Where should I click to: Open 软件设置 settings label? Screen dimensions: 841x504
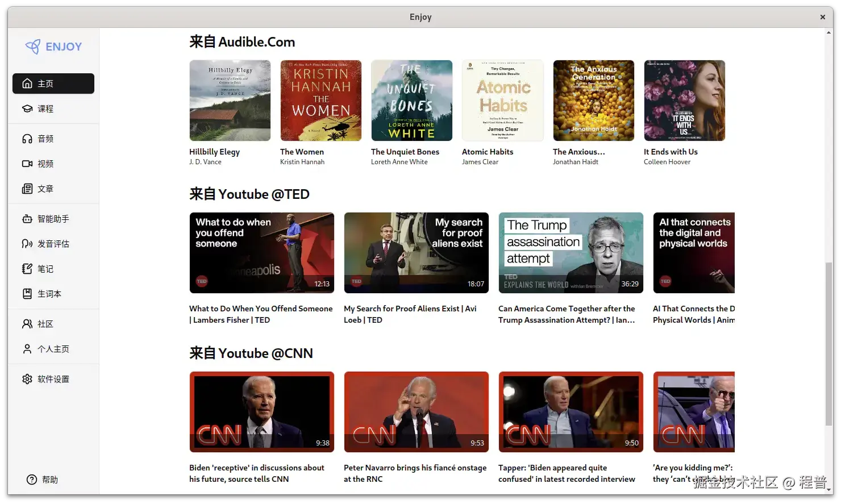53,379
